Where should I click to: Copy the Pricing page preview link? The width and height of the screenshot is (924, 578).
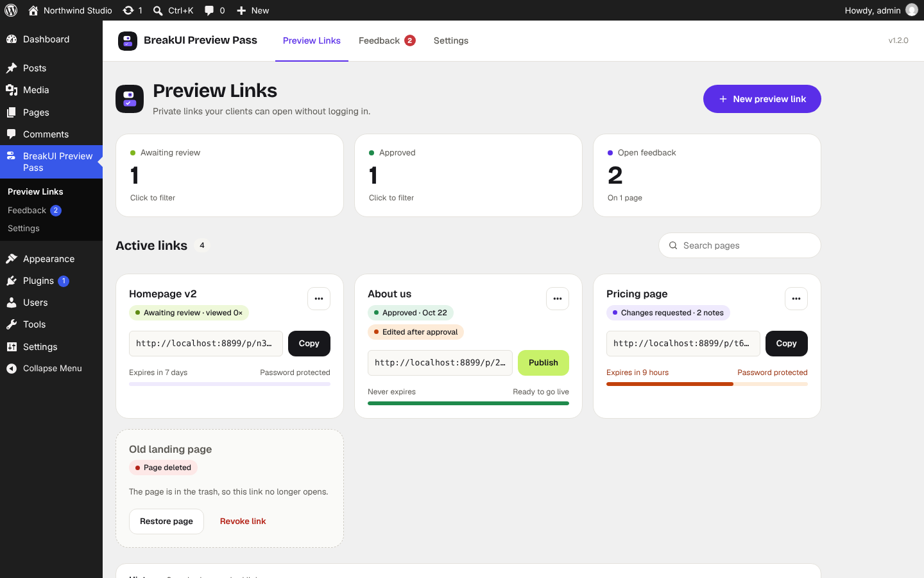787,344
